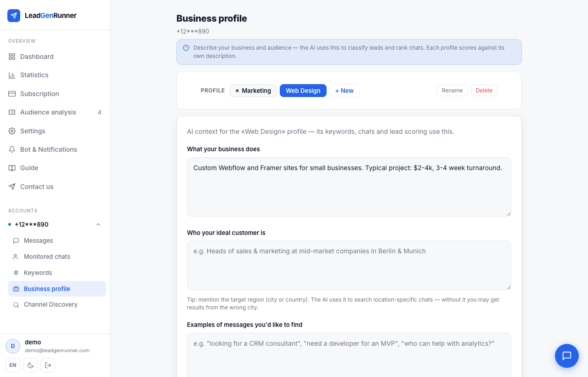
Task: Click the Keywords hash icon
Action: [16, 273]
